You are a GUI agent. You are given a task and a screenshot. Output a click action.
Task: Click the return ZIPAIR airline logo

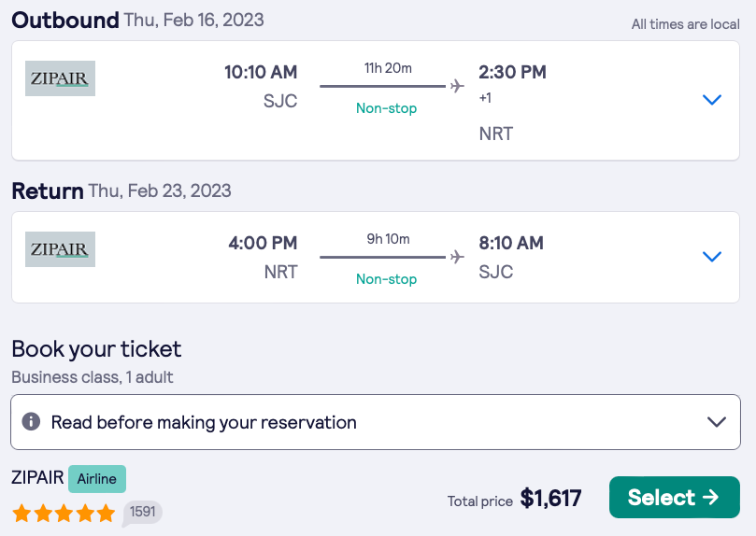tap(60, 249)
